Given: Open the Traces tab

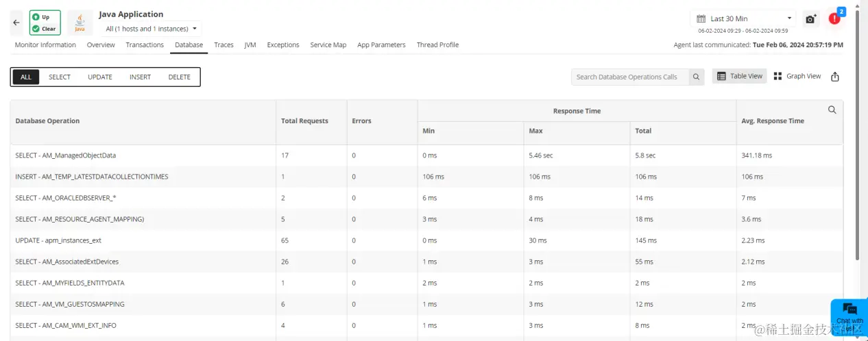Looking at the screenshot, I should click(x=224, y=45).
